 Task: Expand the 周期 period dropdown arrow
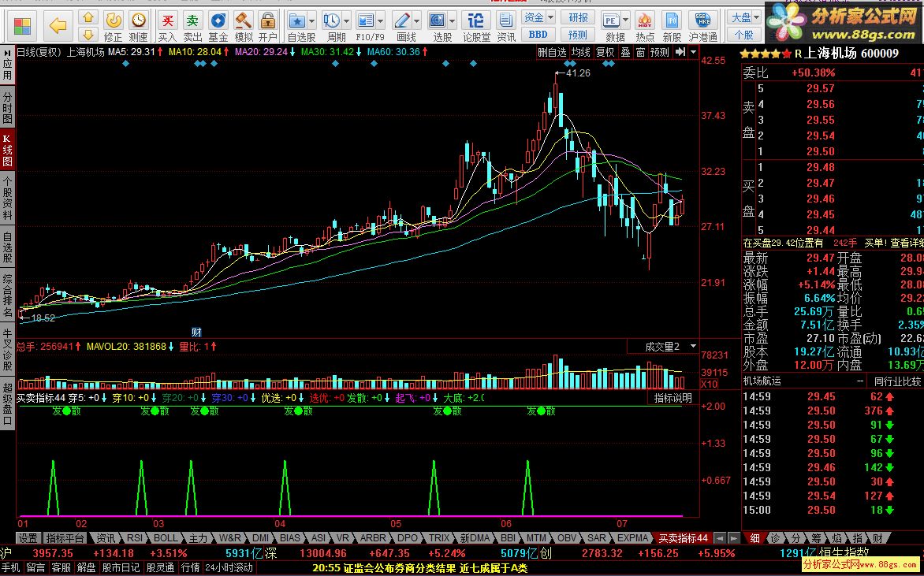347,21
